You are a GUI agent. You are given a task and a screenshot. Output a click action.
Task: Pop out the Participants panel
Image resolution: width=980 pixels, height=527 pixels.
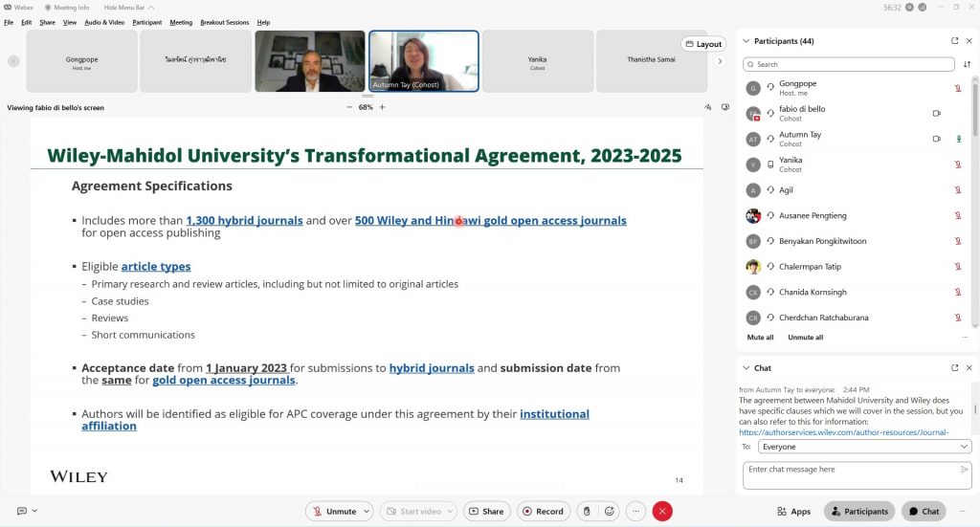coord(954,41)
